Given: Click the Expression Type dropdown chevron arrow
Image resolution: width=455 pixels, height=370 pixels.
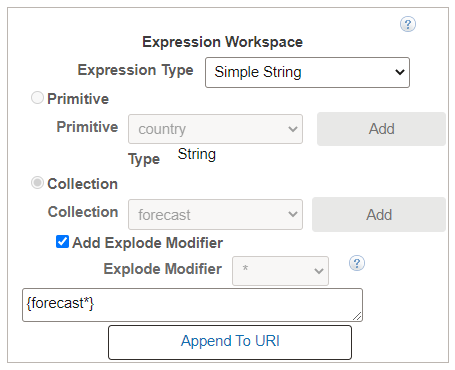Looking at the screenshot, I should pos(400,72).
